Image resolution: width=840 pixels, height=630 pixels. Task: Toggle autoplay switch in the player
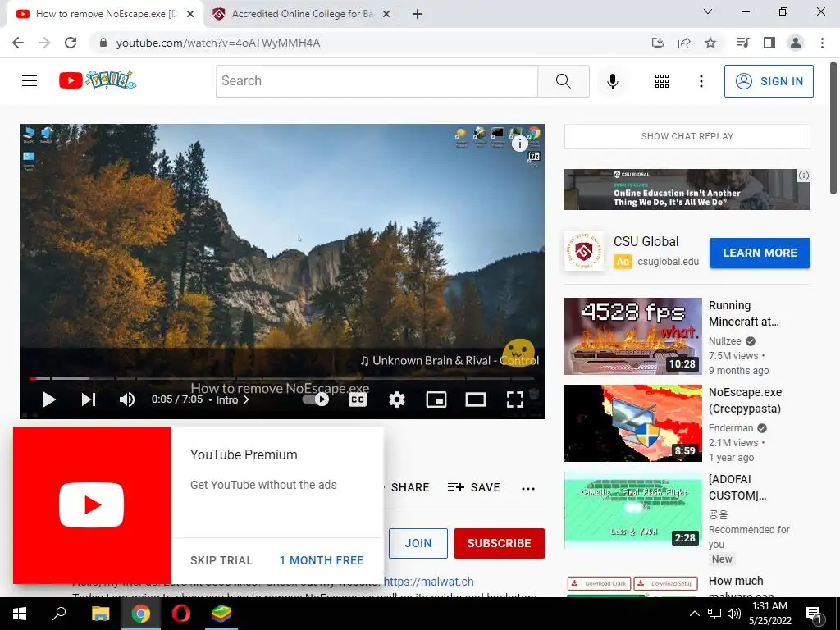[316, 399]
